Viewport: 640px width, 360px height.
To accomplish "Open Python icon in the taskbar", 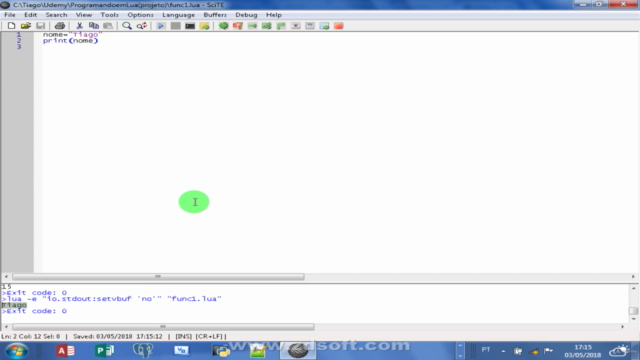I will point(221,351).
